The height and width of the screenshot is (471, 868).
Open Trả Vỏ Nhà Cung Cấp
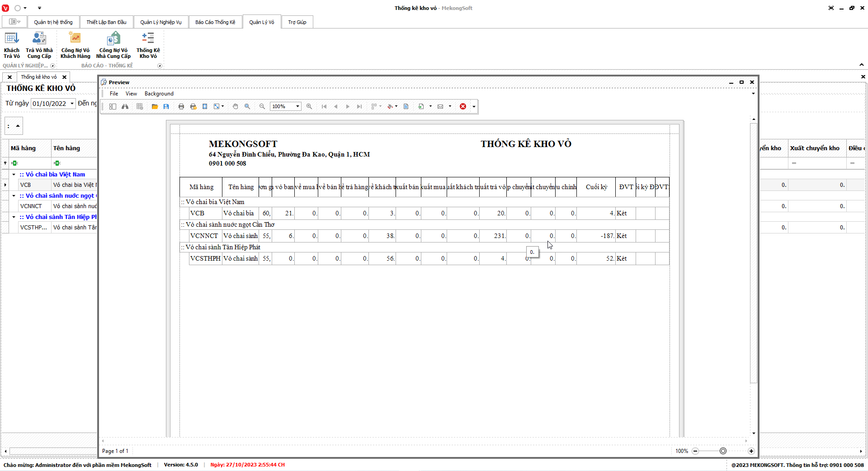click(x=39, y=45)
